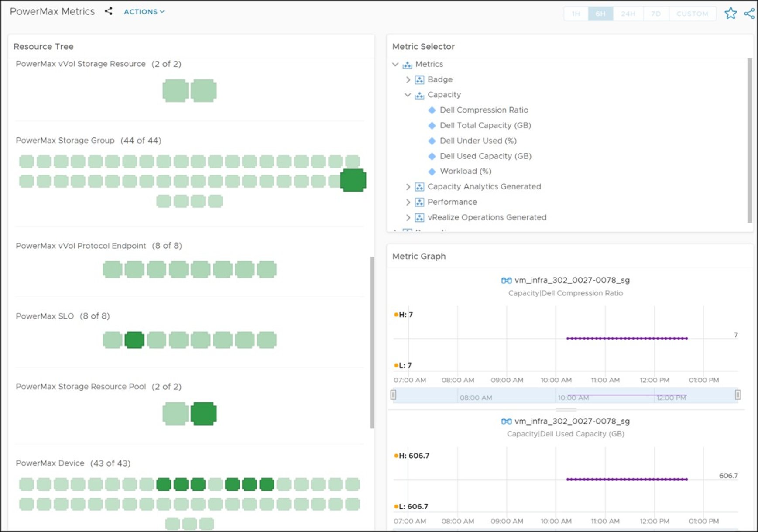Click the Capacity group icon
This screenshot has width=758, height=532.
coord(419,95)
